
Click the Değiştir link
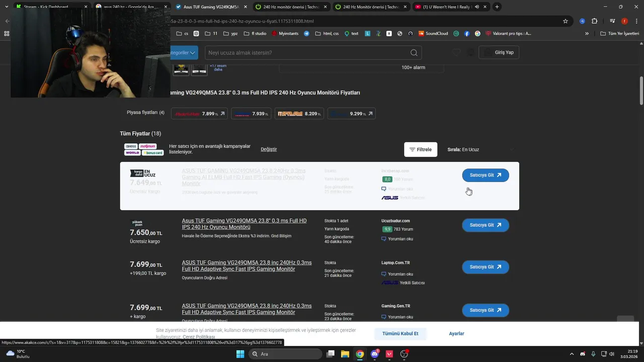coord(269,149)
